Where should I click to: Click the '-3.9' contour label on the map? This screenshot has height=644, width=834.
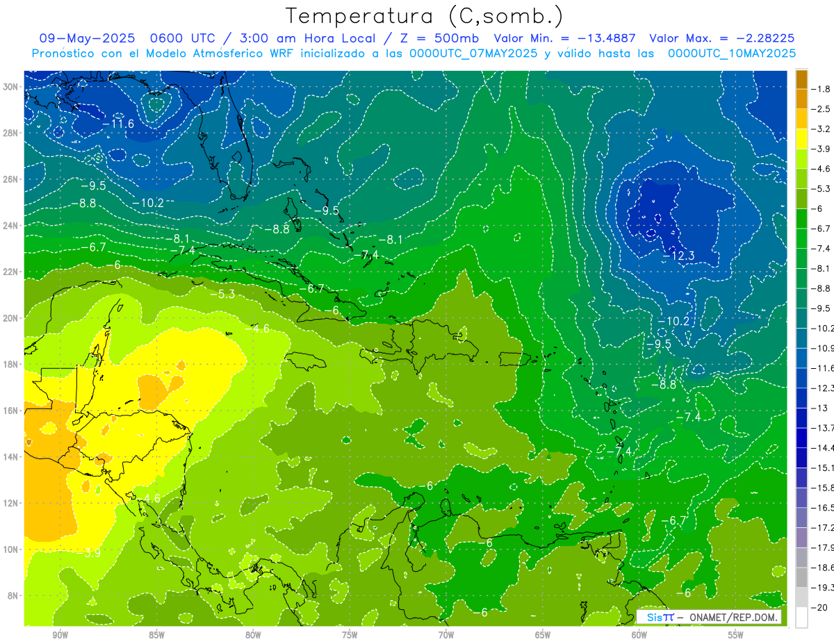click(89, 553)
